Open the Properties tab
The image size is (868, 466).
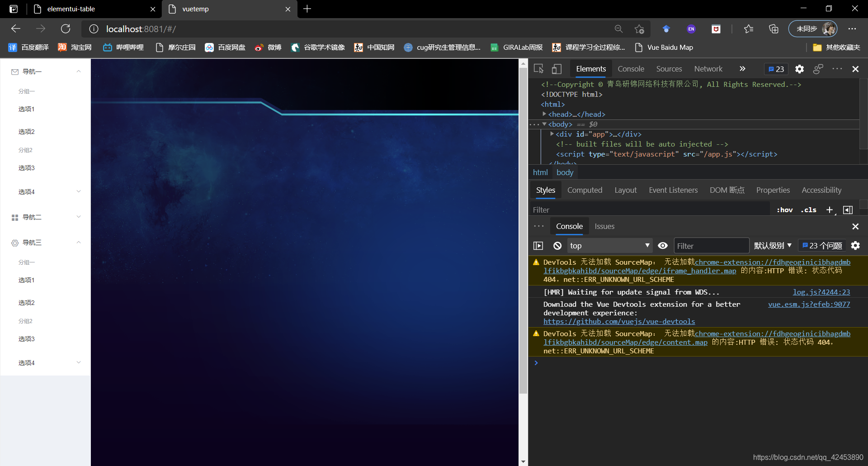click(x=773, y=190)
